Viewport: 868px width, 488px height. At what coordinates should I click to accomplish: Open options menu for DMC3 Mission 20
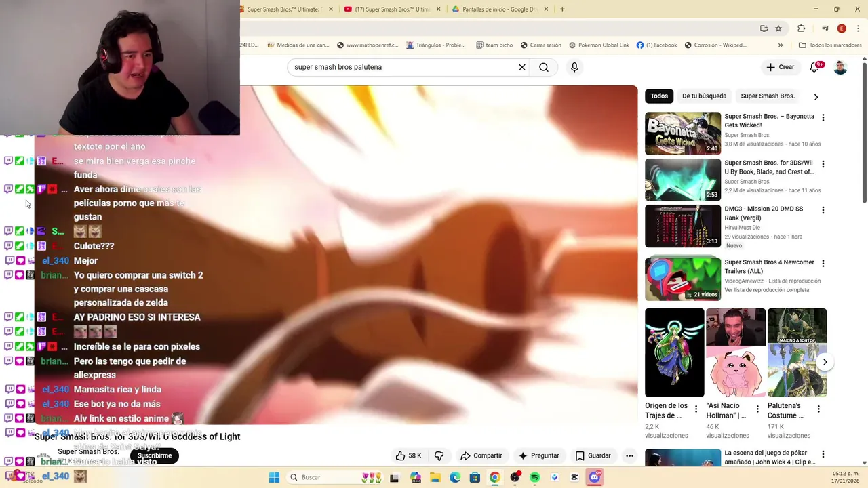click(x=823, y=210)
